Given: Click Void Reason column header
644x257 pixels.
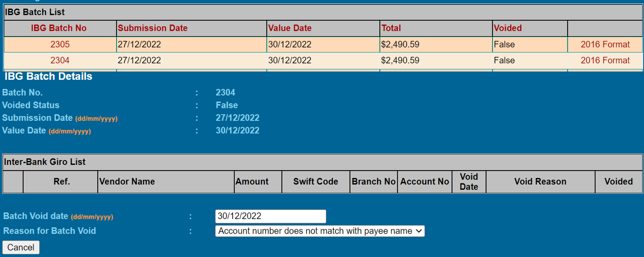Looking at the screenshot, I should [540, 182].
